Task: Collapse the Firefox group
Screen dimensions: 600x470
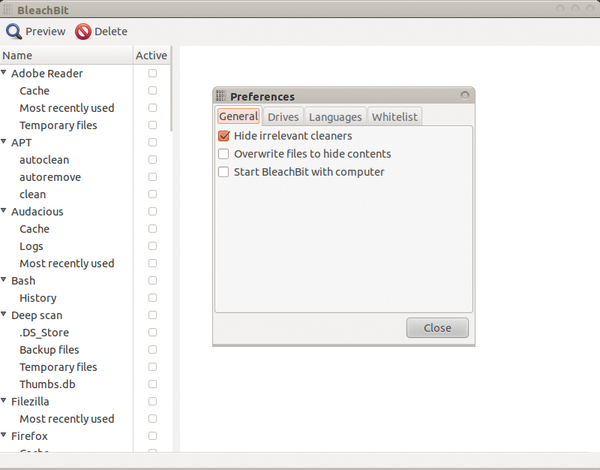Action: coord(4,435)
